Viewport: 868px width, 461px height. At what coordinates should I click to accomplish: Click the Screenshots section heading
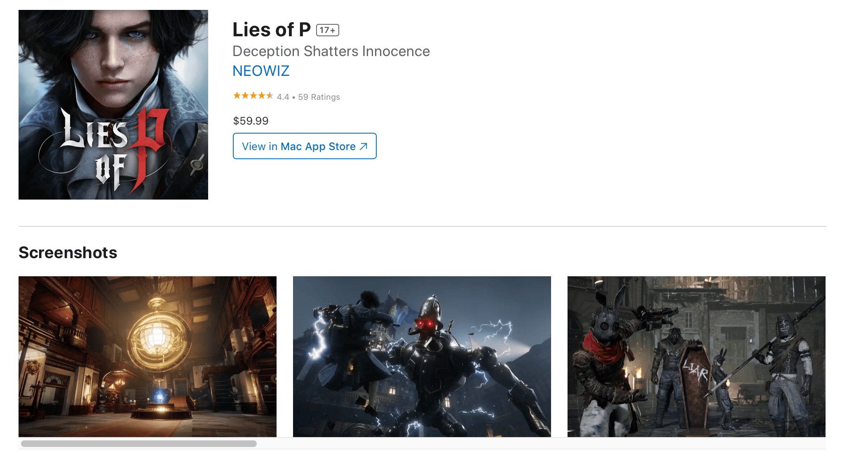[68, 252]
